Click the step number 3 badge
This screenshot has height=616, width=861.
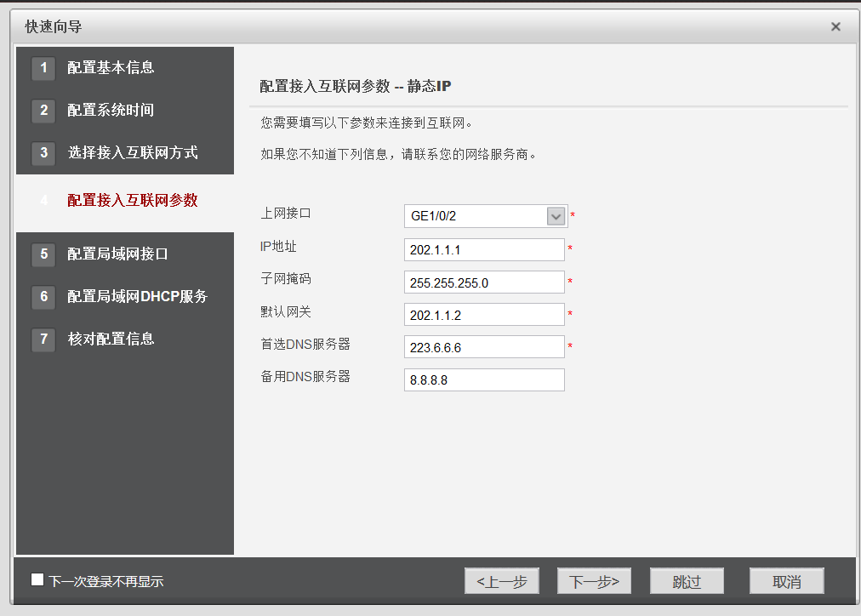click(x=43, y=153)
